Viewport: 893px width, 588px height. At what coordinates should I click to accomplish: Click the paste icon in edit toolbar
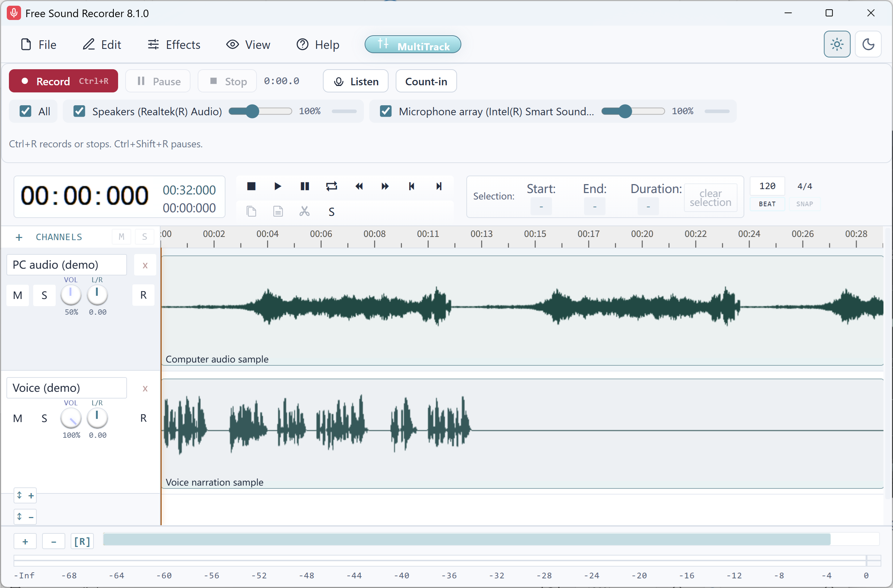(x=278, y=212)
